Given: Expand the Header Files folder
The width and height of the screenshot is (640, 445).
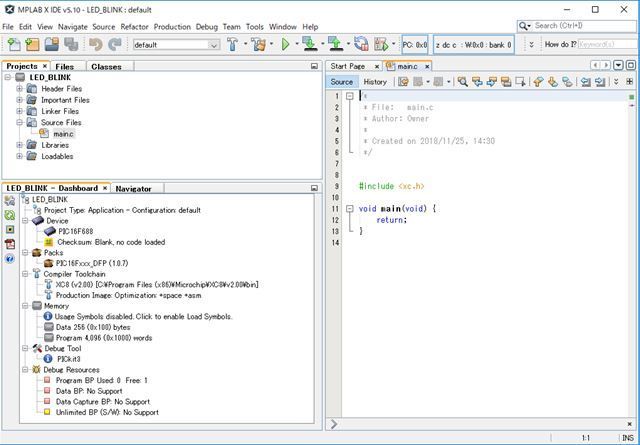Looking at the screenshot, I should [19, 89].
